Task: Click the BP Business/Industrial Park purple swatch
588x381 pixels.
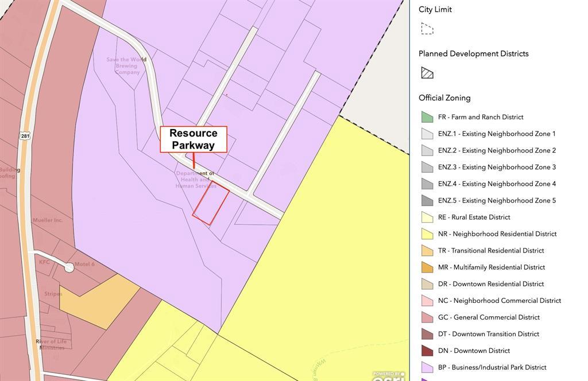Action: 427,367
